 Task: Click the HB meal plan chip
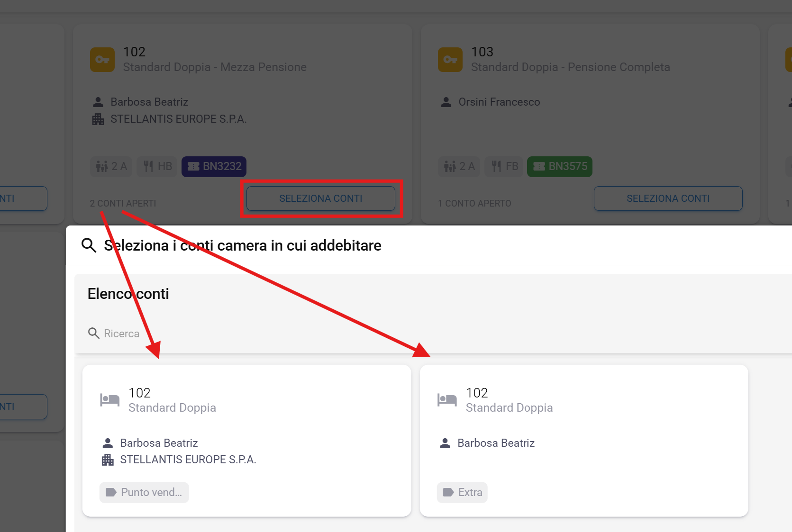[x=157, y=167]
